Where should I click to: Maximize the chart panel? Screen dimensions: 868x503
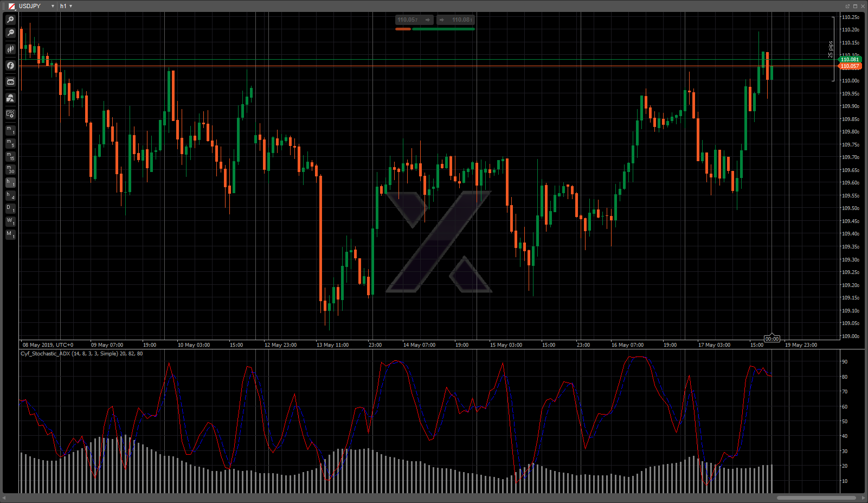tap(855, 6)
